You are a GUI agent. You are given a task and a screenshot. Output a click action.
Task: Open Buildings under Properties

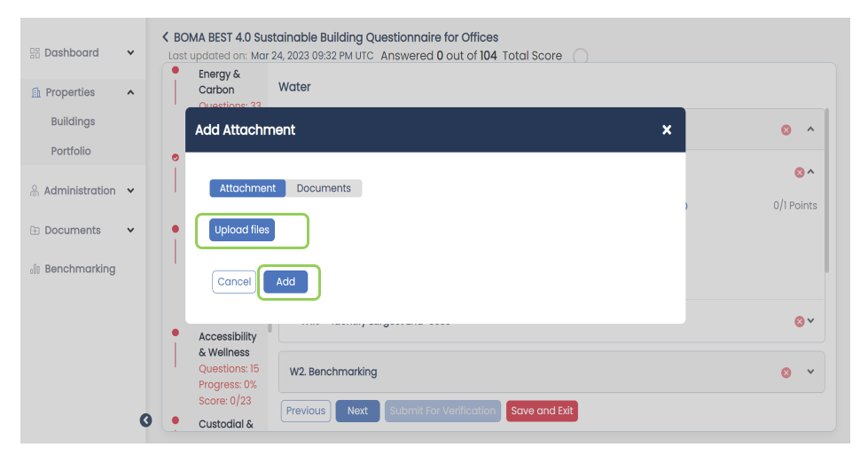(x=73, y=122)
